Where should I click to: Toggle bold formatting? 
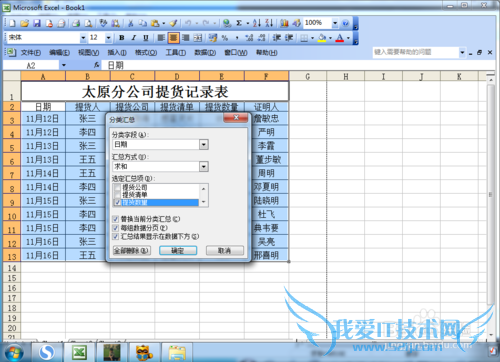122,38
